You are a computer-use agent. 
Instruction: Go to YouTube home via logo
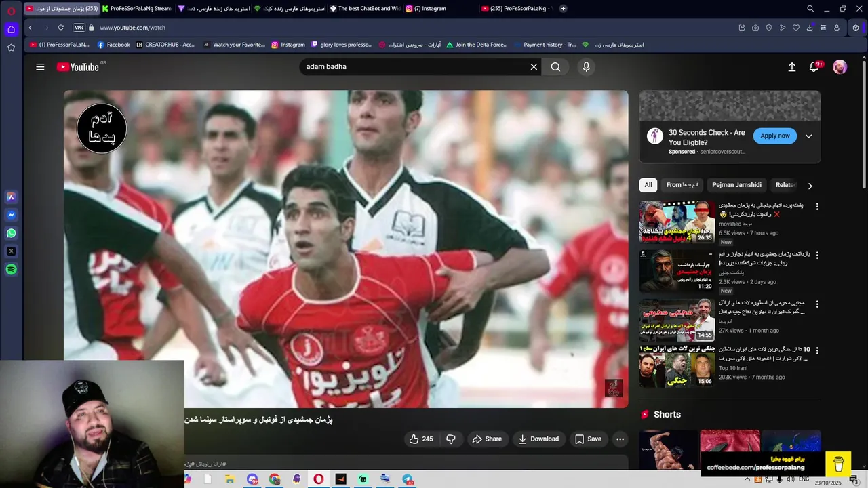pos(78,67)
